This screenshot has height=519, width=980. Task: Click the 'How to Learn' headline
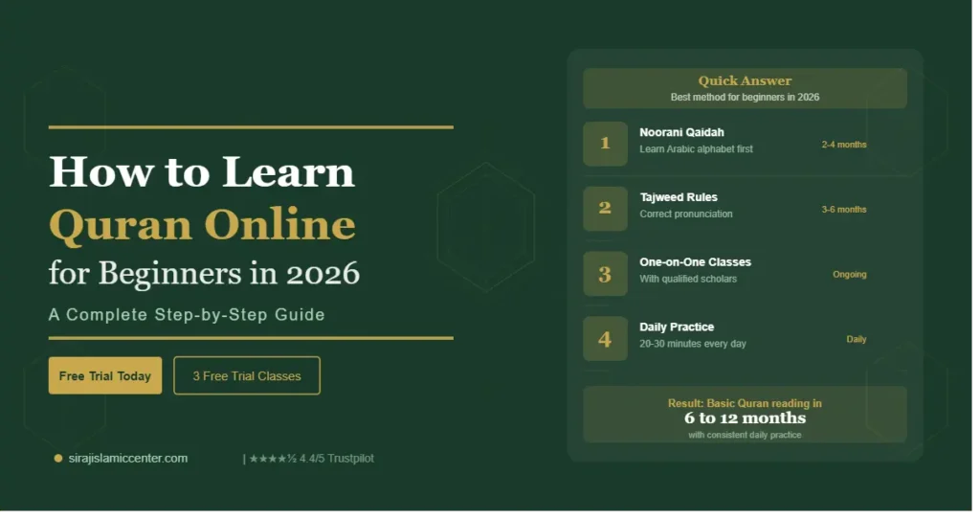(x=204, y=173)
